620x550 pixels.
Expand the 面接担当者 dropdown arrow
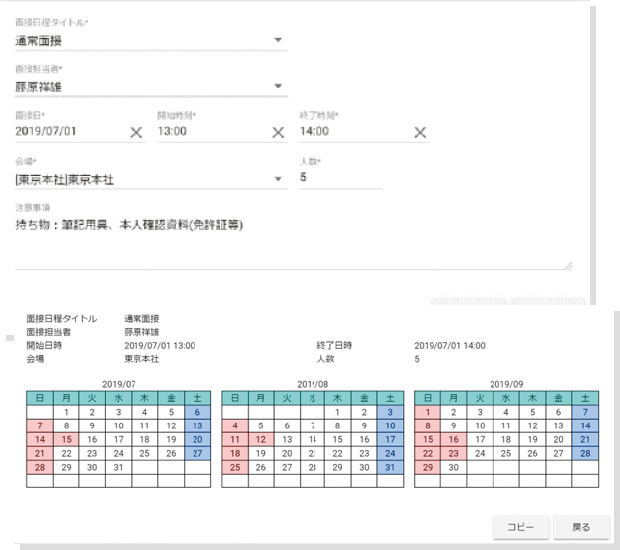[278, 87]
